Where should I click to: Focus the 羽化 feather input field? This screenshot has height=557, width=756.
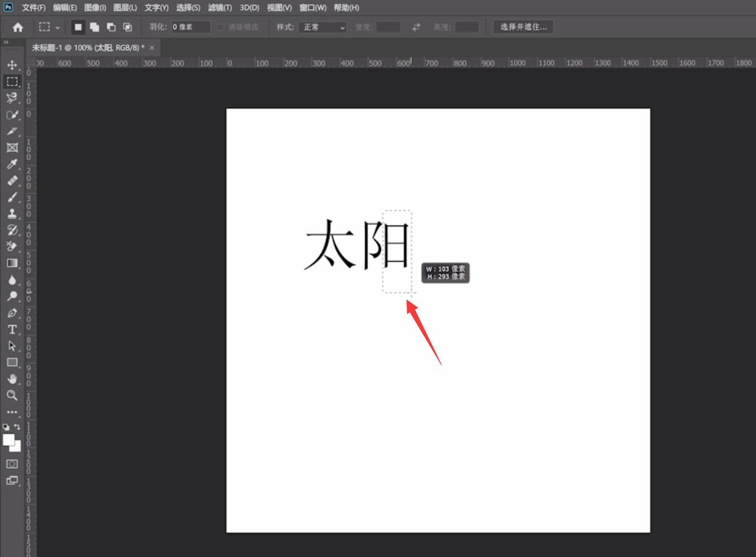coord(191,27)
